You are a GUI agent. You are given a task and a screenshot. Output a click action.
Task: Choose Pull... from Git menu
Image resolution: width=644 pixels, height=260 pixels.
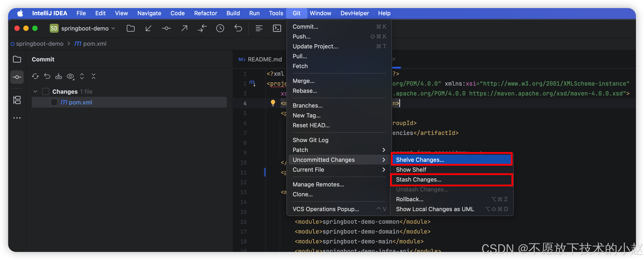coord(339,56)
